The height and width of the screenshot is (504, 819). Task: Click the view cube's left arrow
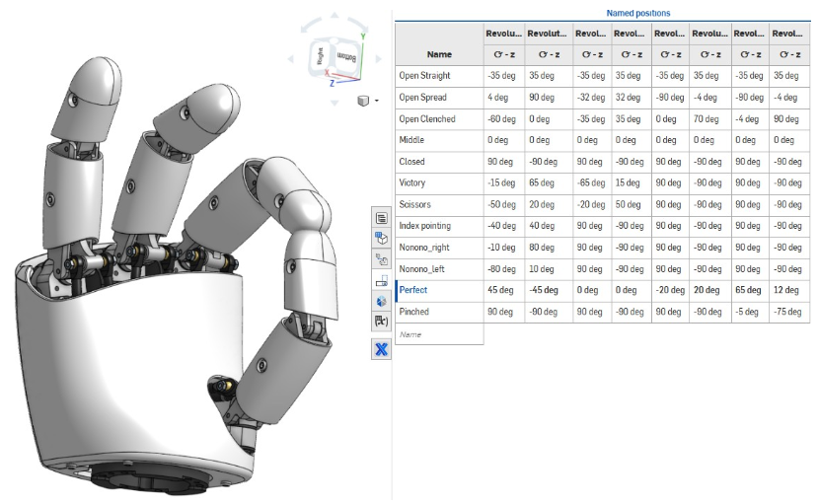click(290, 59)
